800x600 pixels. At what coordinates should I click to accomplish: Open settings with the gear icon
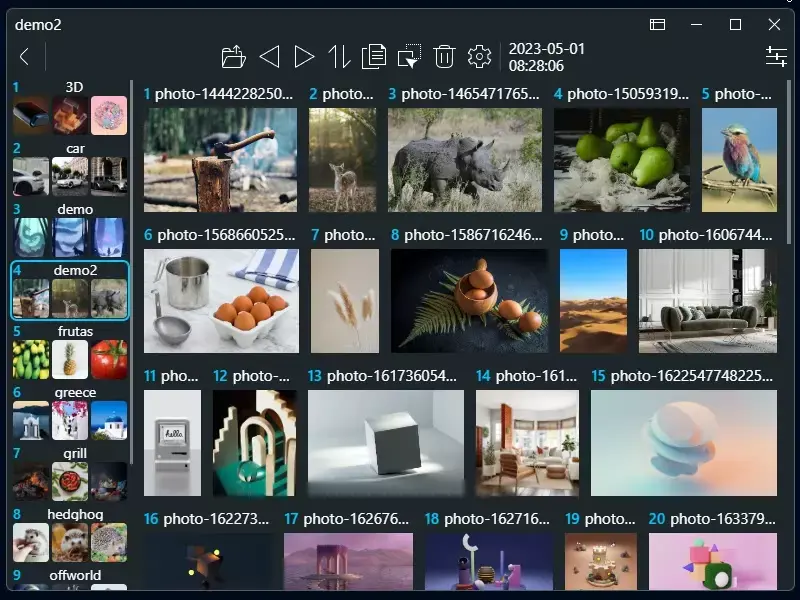click(480, 57)
